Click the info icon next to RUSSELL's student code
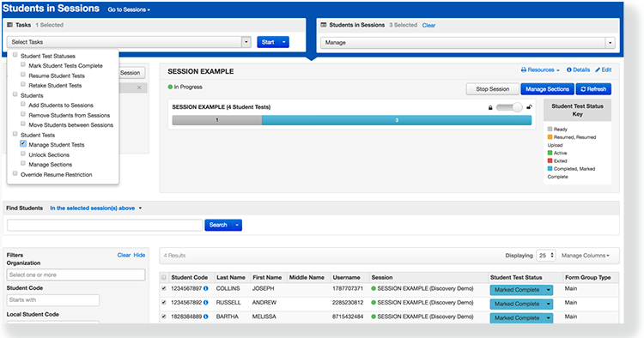 (x=206, y=303)
